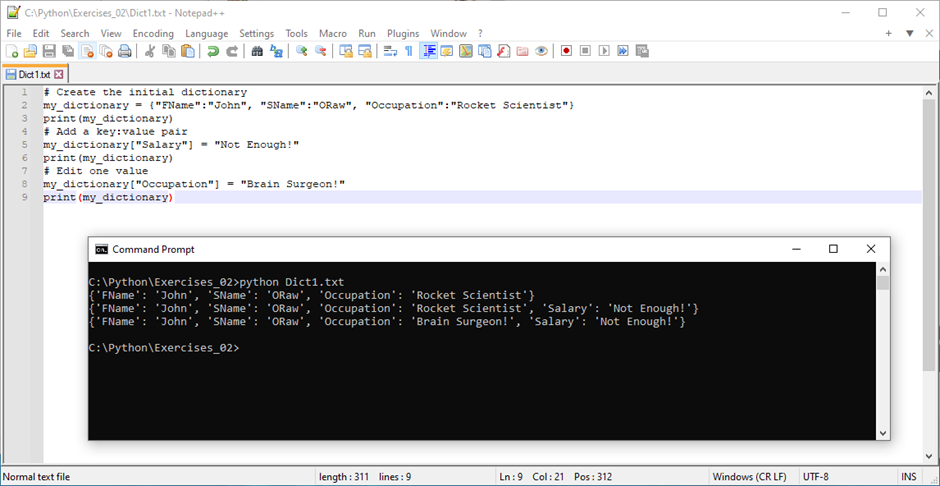Image resolution: width=940 pixels, height=486 pixels.
Task: Click the Save file toolbar icon
Action: coord(49,51)
